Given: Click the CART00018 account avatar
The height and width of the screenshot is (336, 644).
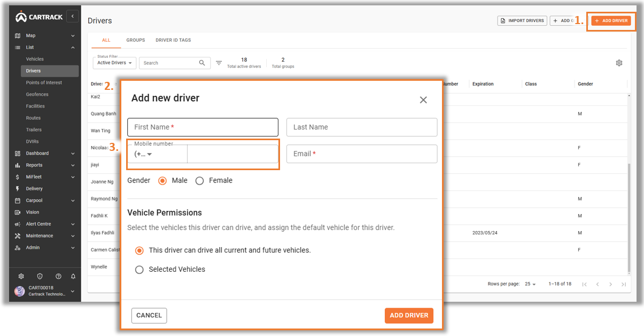Looking at the screenshot, I should [x=20, y=291].
